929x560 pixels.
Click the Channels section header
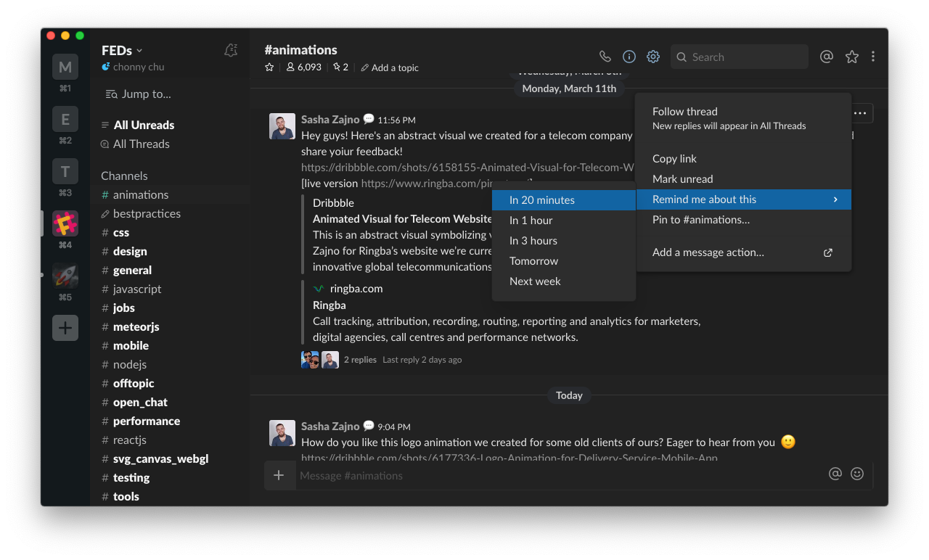(124, 176)
